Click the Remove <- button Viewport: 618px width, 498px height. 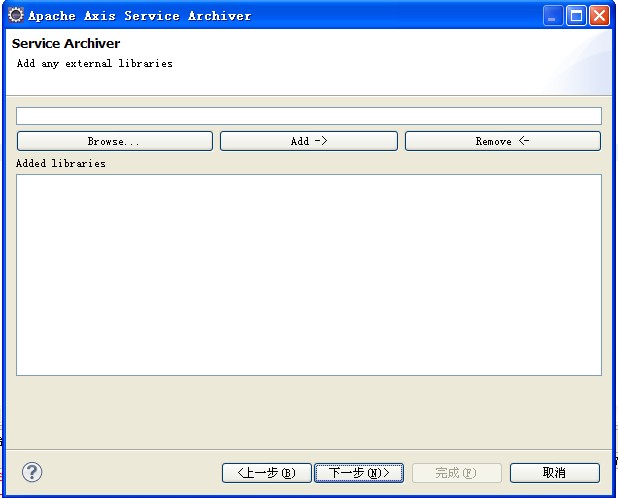[503, 141]
